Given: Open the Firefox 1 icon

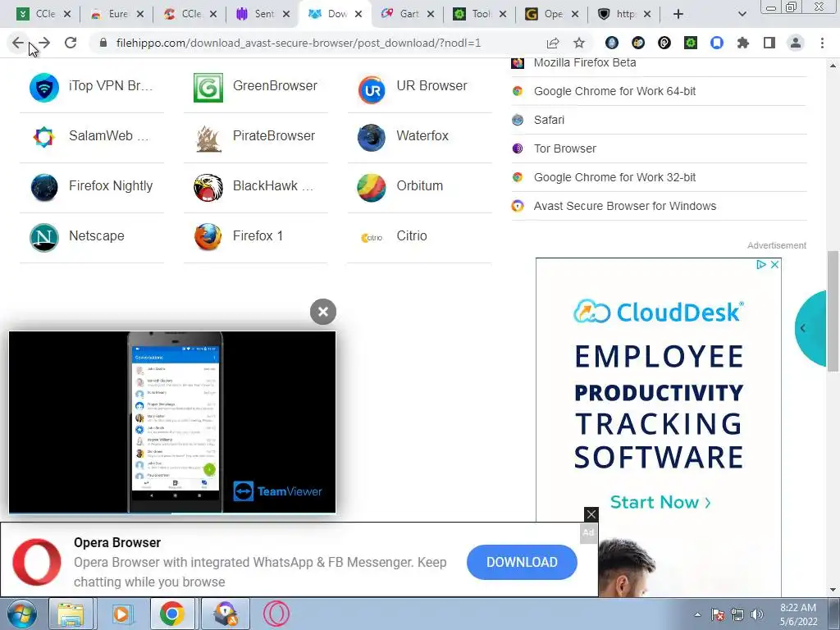Looking at the screenshot, I should click(208, 237).
